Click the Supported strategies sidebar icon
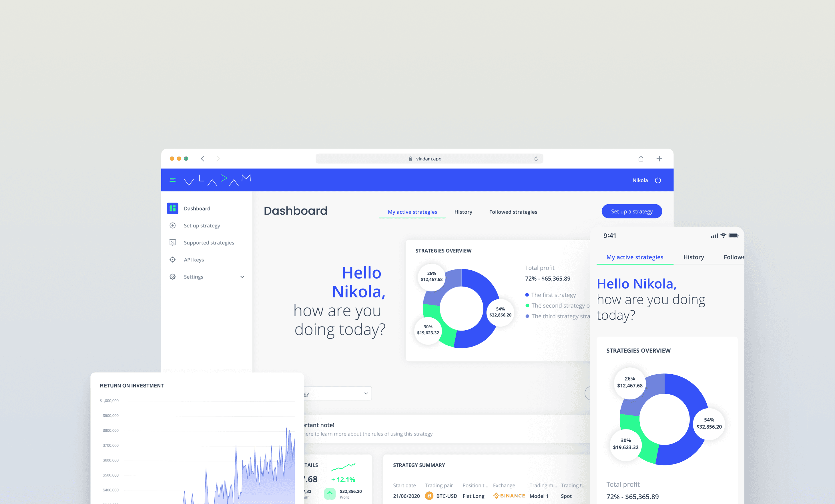 (172, 243)
